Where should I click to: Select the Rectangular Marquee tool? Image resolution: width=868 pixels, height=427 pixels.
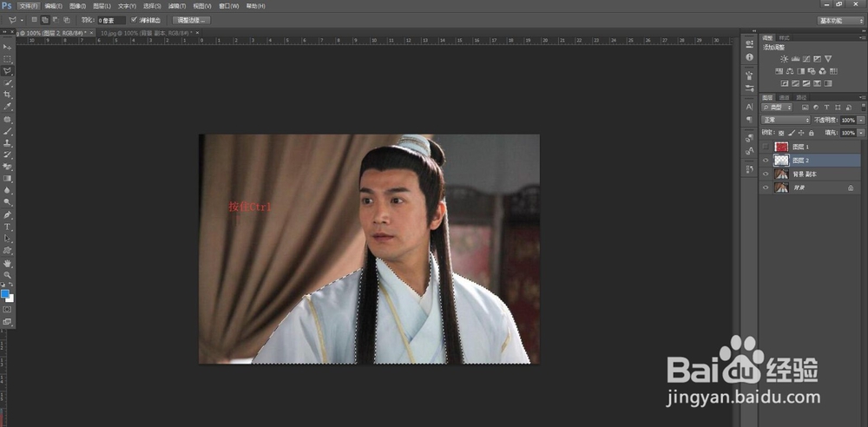tap(7, 59)
